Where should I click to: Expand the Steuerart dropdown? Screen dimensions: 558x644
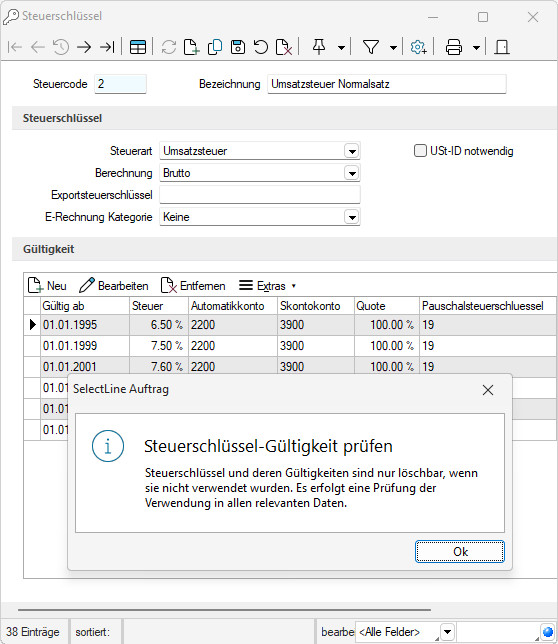[352, 151]
